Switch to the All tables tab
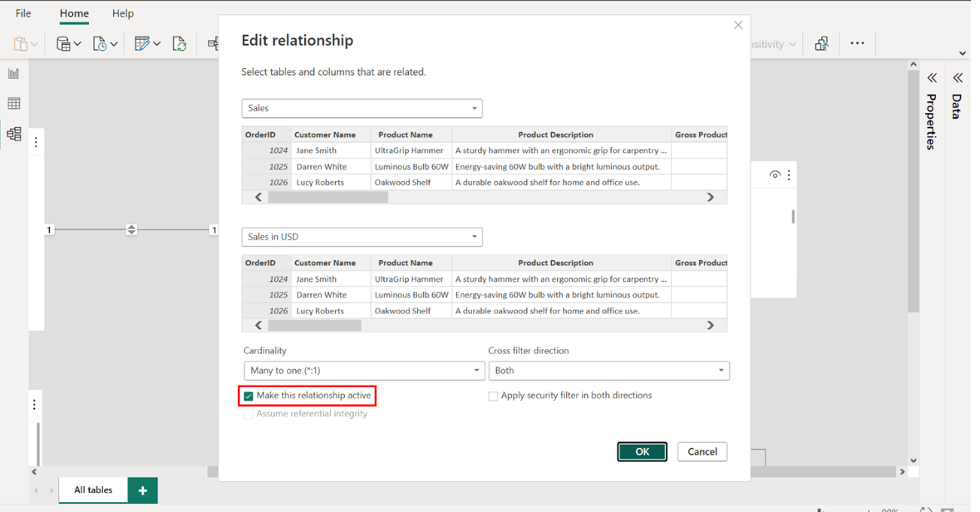 pyautogui.click(x=93, y=490)
